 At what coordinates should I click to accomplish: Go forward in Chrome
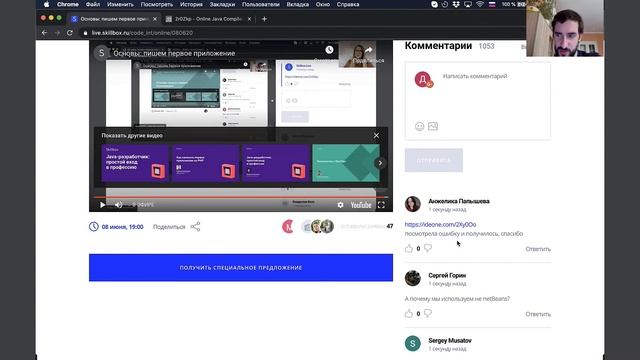pyautogui.click(x=57, y=33)
